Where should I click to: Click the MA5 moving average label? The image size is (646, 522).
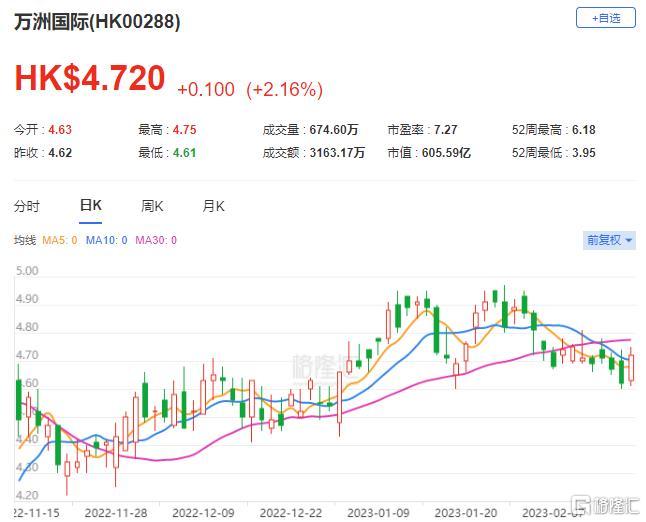(60, 240)
